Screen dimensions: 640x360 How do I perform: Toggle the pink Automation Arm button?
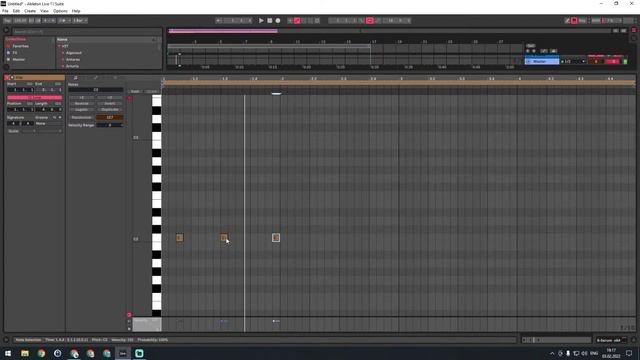pos(297,20)
